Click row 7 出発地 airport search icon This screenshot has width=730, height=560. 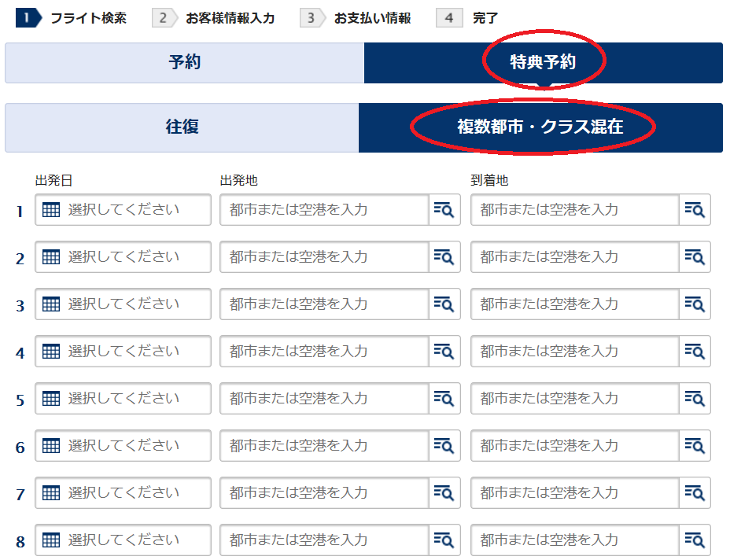(x=444, y=493)
